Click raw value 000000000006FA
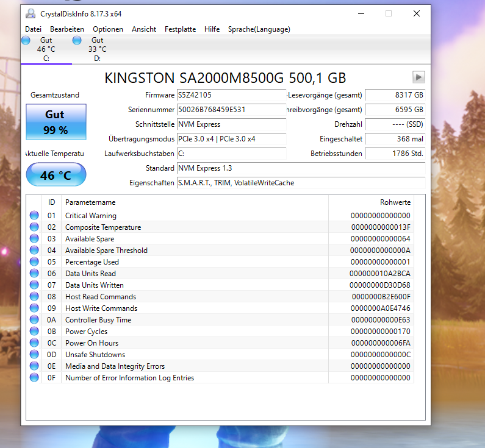The height and width of the screenshot is (448, 485). (x=381, y=343)
